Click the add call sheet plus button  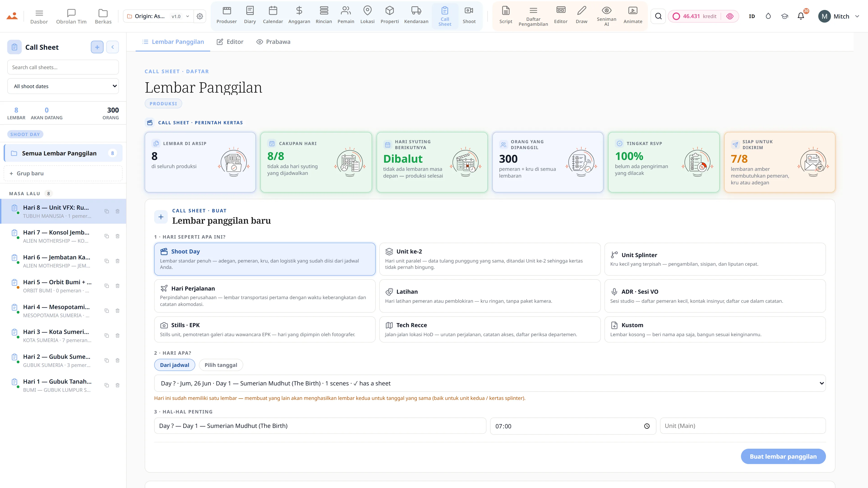point(97,47)
